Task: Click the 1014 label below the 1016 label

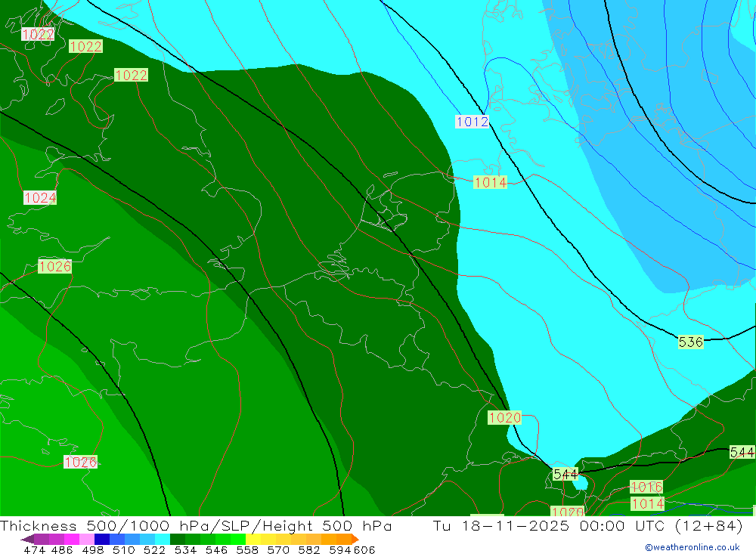Action: coord(648,504)
